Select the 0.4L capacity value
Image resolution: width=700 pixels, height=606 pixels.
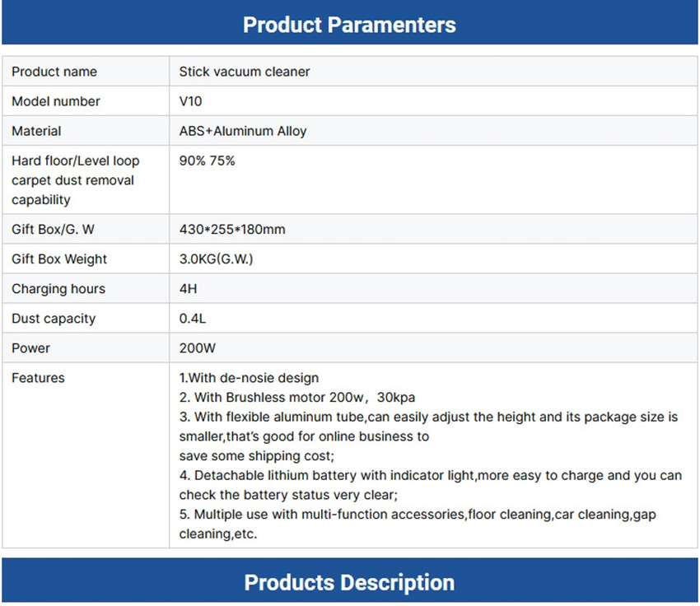(192, 319)
